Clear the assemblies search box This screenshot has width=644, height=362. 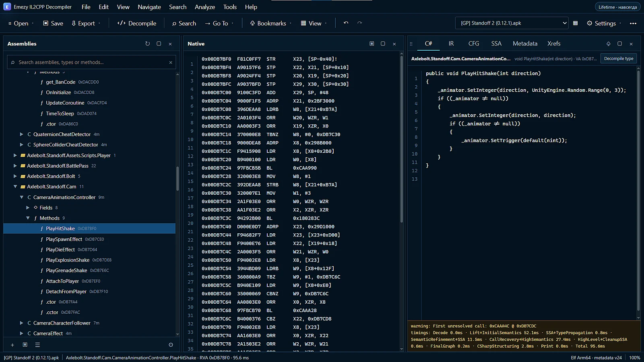[x=171, y=62]
